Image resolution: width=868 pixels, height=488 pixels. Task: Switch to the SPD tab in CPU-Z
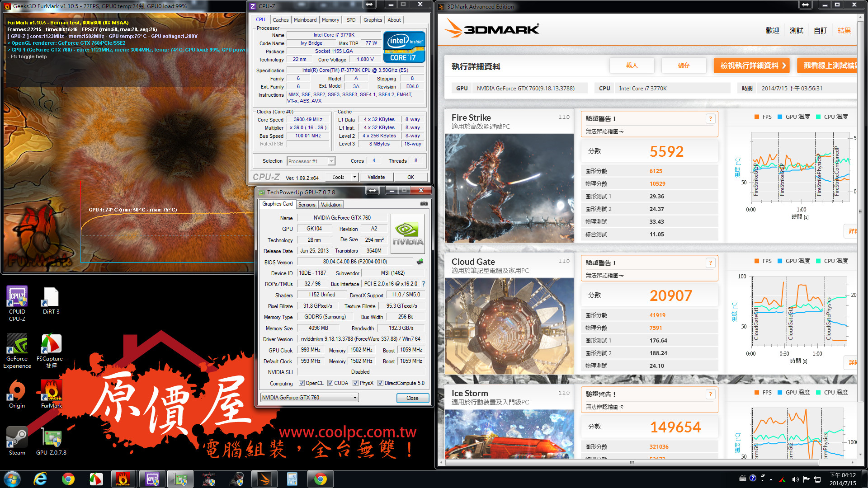coord(351,20)
